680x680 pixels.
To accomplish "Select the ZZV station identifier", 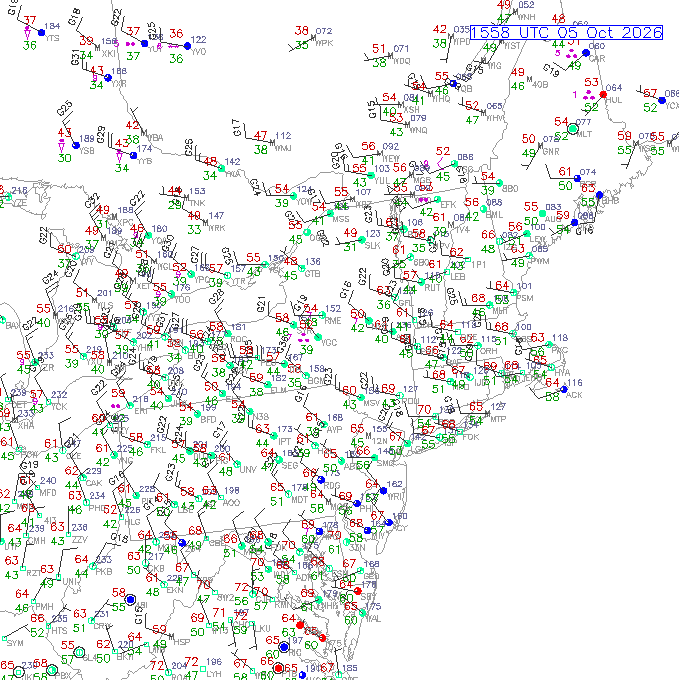I will [80, 539].
